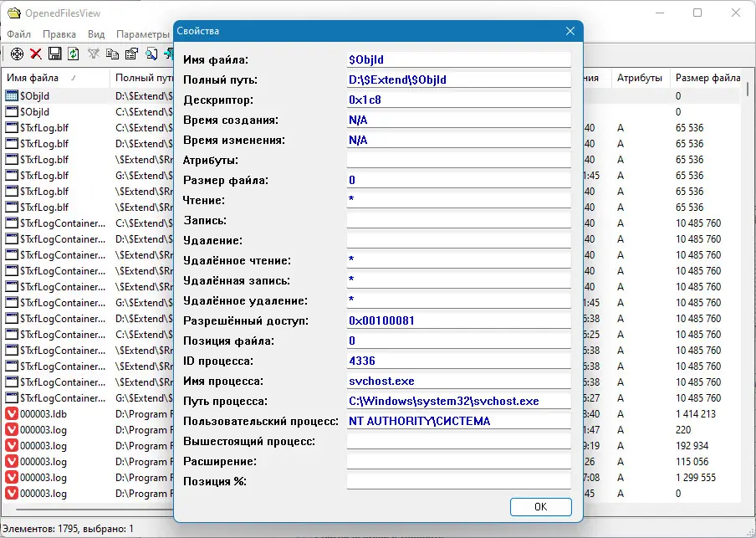Click the Удалённая запись field
The width and height of the screenshot is (756, 538).
pos(458,280)
